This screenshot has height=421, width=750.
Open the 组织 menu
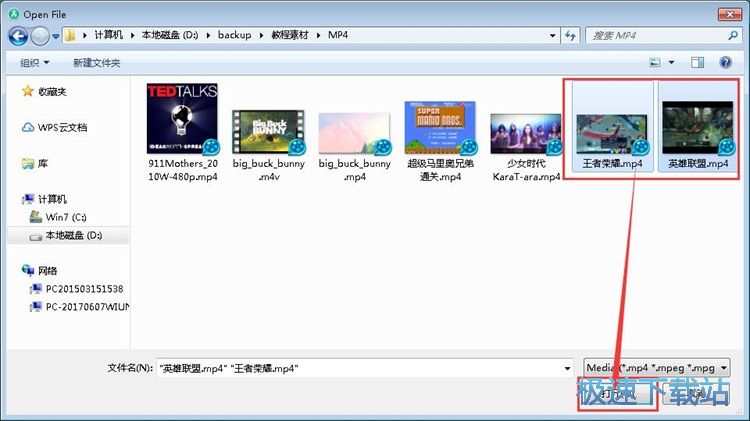(x=34, y=63)
